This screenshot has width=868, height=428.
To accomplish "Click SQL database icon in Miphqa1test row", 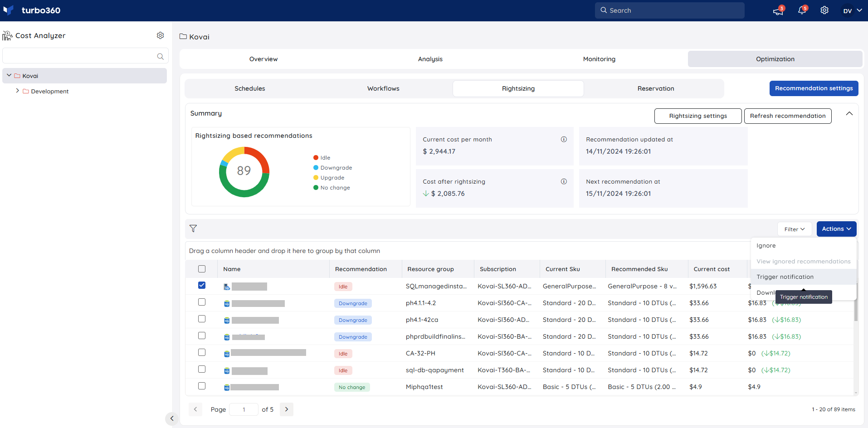I will pyautogui.click(x=227, y=387).
